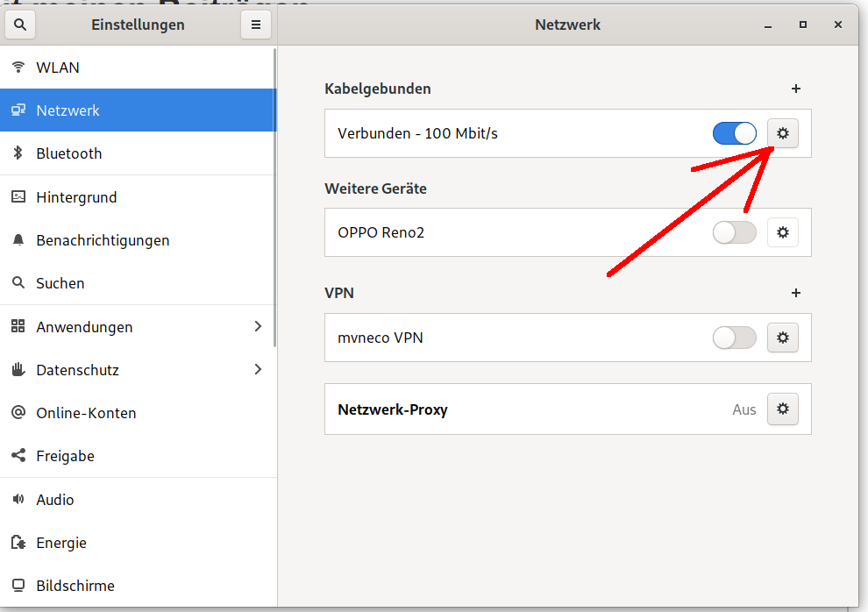Open Netzwerk-Proxy settings gear
The height and width of the screenshot is (612, 868).
[782, 409]
